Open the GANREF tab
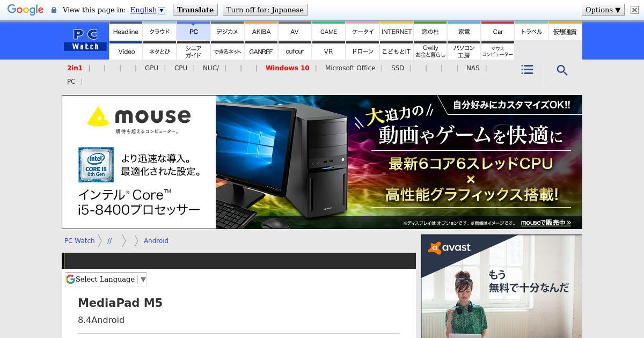This screenshot has width=644, height=338. pos(261,52)
